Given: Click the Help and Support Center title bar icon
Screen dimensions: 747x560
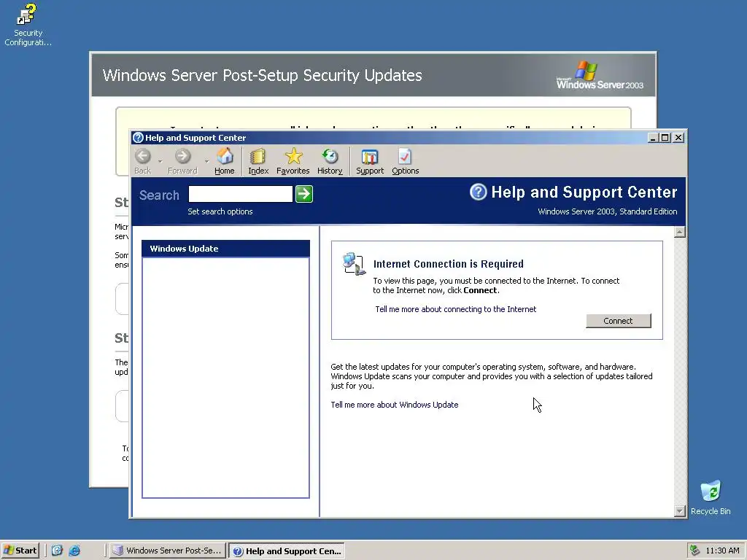Looking at the screenshot, I should 138,138.
